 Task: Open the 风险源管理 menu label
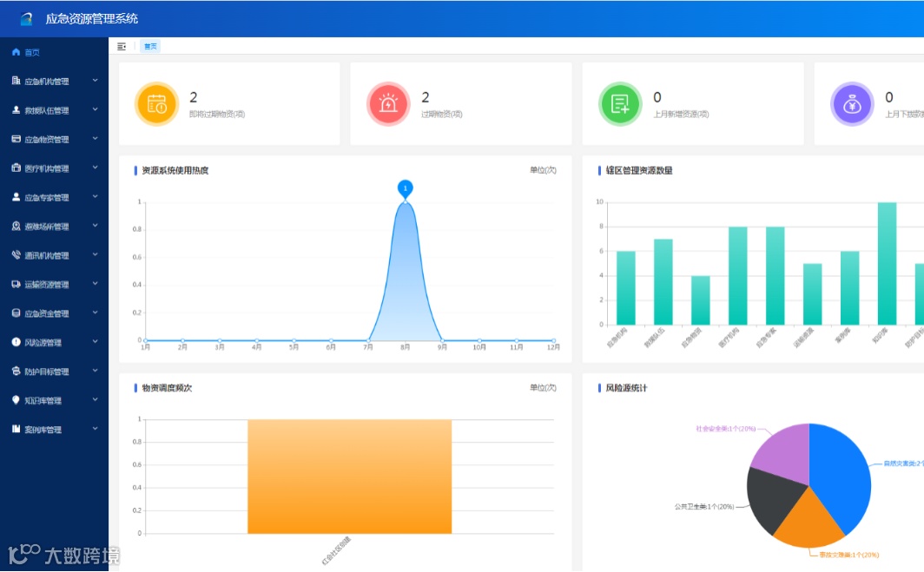pyautogui.click(x=43, y=343)
